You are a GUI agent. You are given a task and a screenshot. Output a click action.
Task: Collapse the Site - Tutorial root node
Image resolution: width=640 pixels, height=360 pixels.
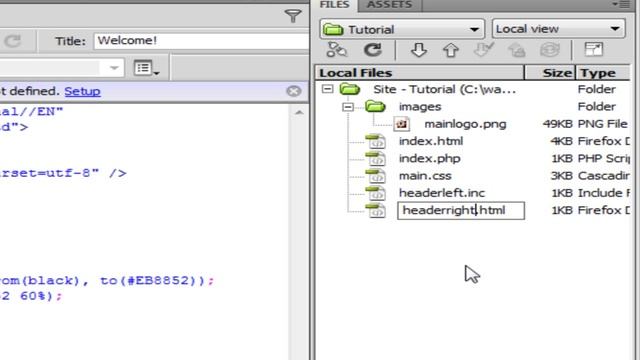pos(327,89)
